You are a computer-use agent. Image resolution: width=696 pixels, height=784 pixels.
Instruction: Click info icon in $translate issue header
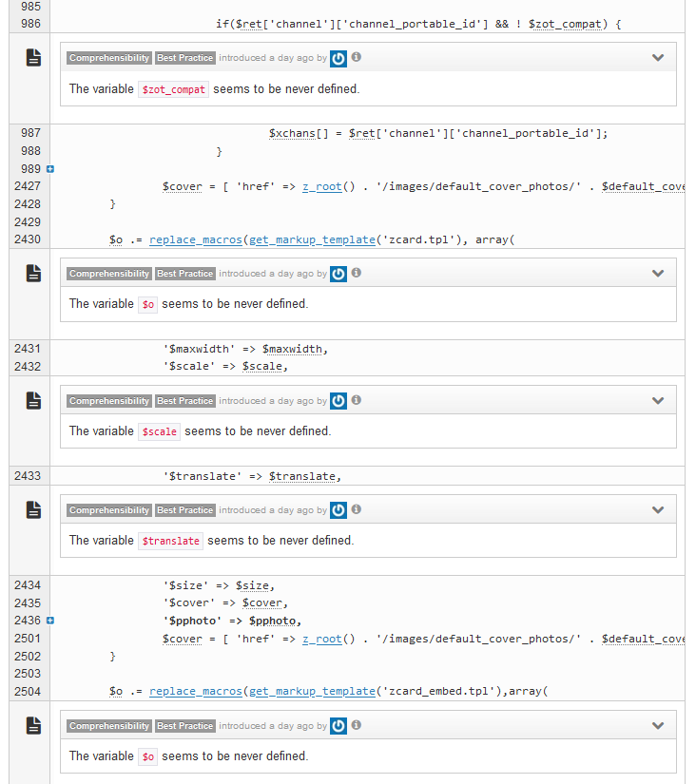coord(357,509)
